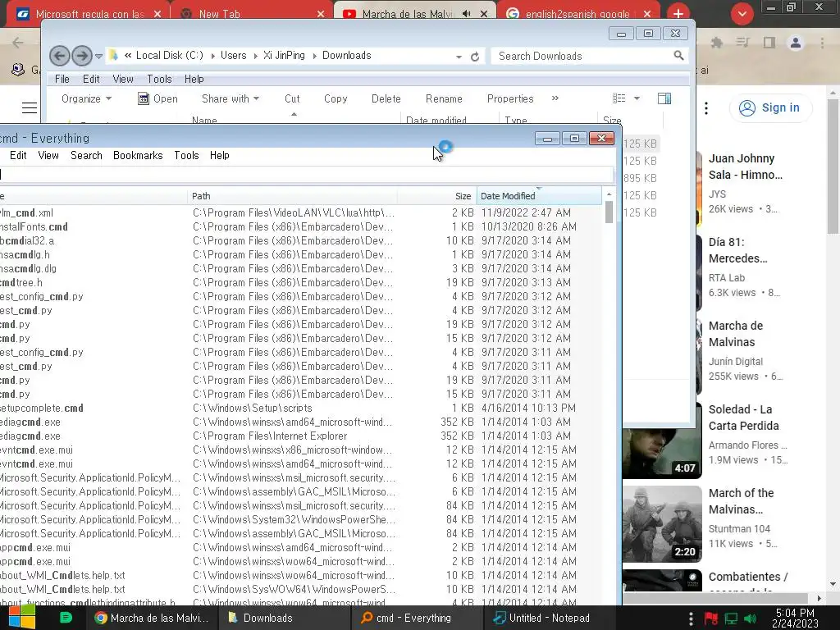Select the InstallFonts.cmd result row
Screen dimensions: 840x630
click(x=301, y=226)
